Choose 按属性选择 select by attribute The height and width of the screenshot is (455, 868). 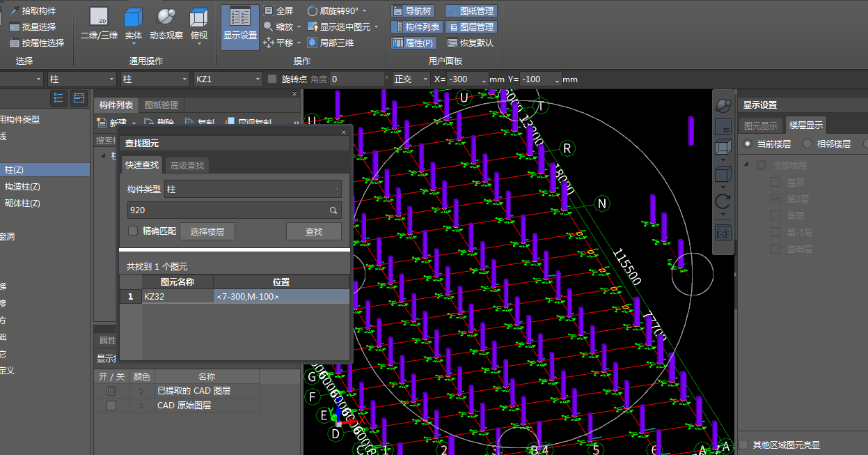tap(37, 43)
